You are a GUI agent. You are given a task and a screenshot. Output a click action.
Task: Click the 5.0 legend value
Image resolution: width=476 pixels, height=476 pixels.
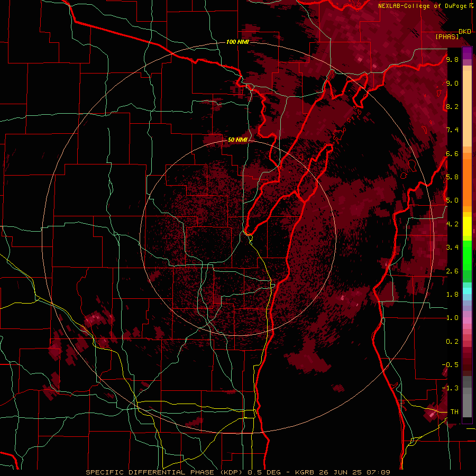(x=452, y=200)
